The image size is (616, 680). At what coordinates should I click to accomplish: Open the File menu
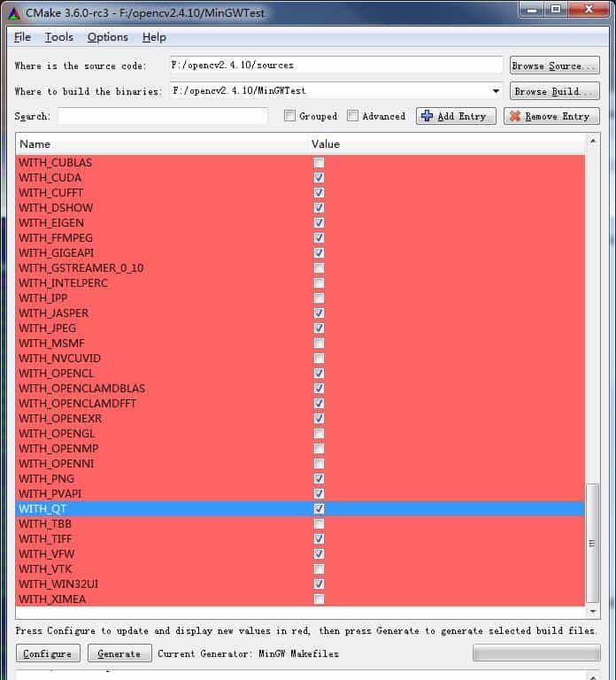tap(22, 37)
